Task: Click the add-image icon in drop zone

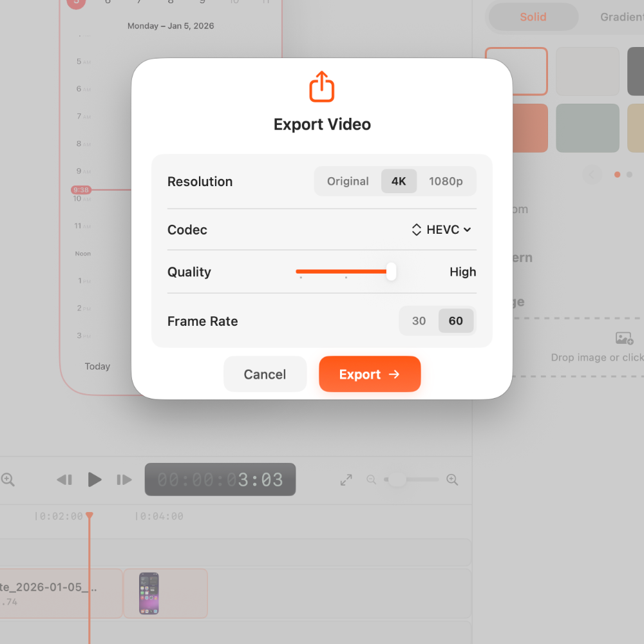Action: pyautogui.click(x=624, y=339)
